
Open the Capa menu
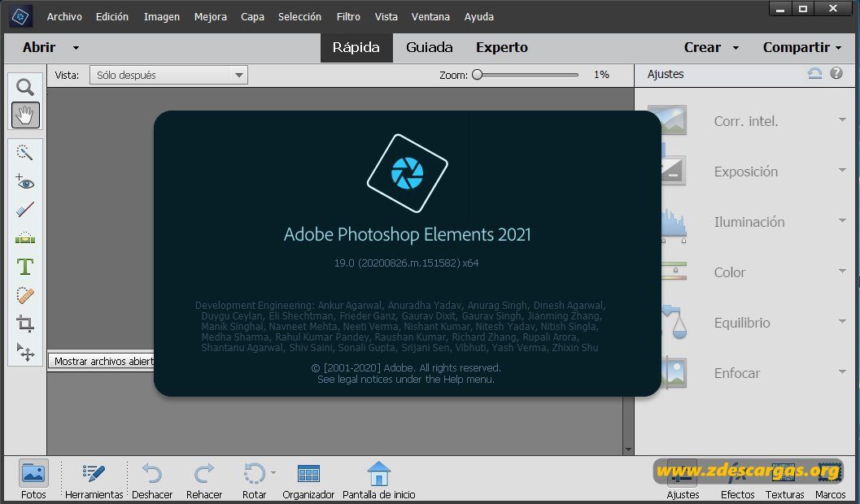point(252,17)
